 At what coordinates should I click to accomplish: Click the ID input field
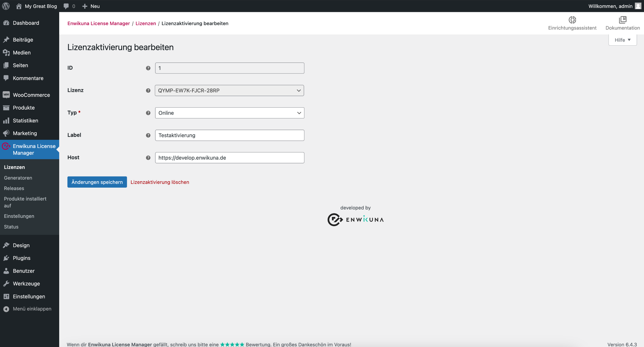tap(230, 68)
